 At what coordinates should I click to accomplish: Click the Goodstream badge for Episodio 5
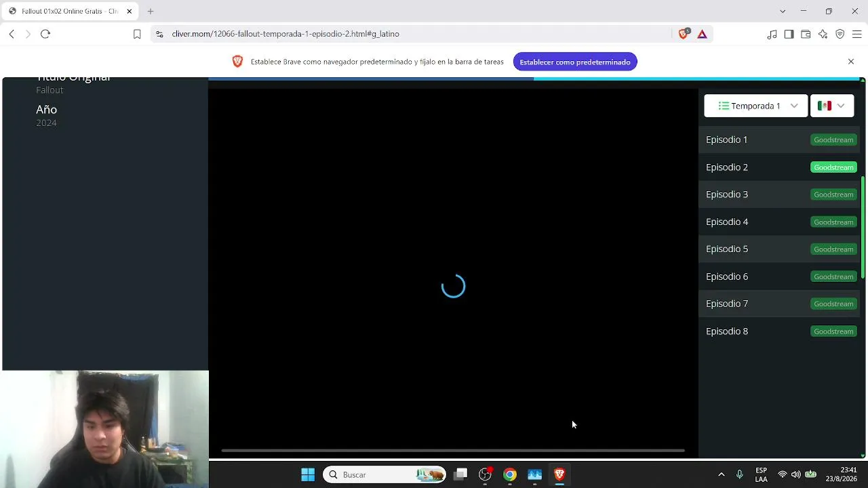[833, 249]
